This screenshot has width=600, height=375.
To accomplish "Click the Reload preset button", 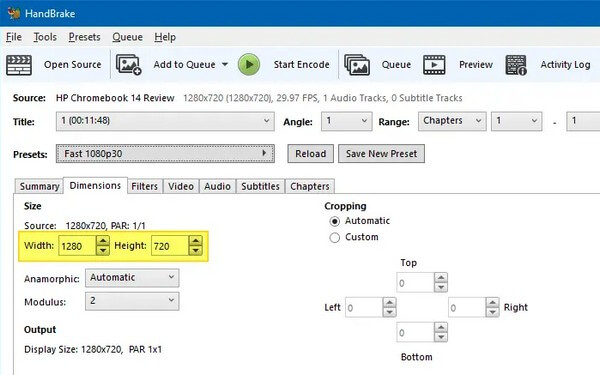I will (x=311, y=153).
